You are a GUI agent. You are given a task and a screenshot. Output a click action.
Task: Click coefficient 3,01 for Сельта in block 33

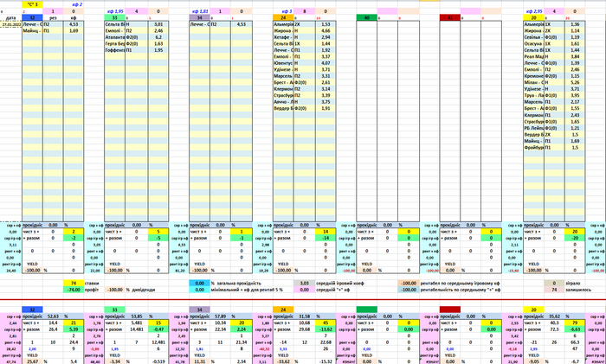[x=158, y=24]
